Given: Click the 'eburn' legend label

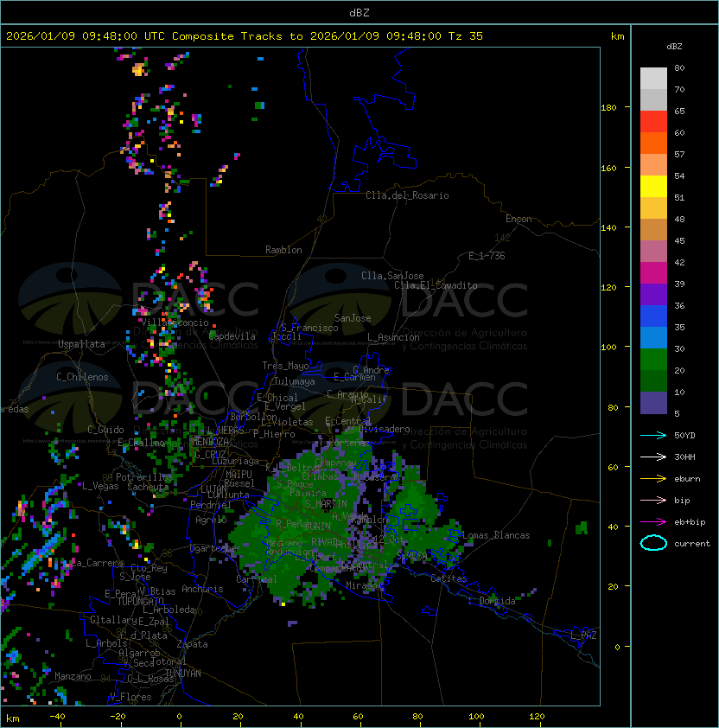Looking at the screenshot, I should pyautogui.click(x=687, y=479).
